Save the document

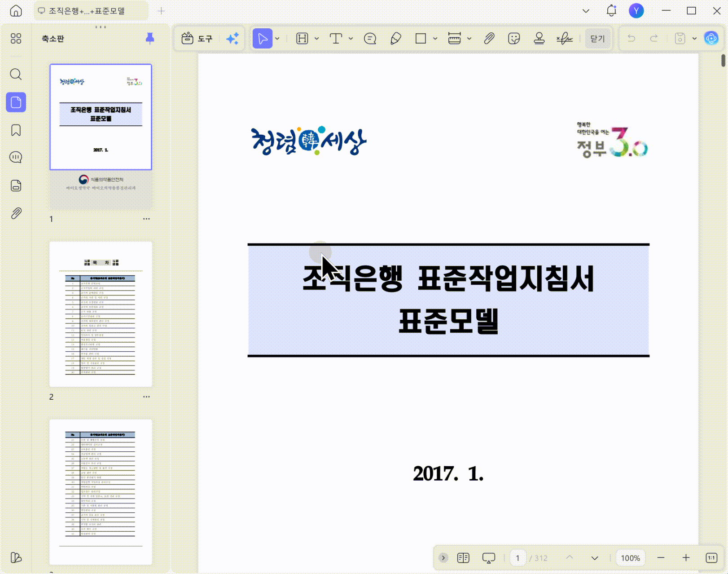coord(680,39)
